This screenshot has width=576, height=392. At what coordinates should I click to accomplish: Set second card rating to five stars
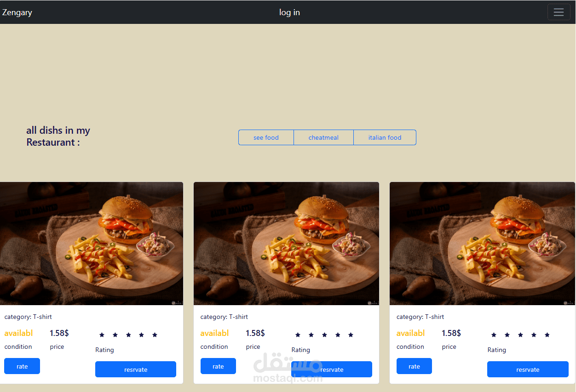(351, 335)
